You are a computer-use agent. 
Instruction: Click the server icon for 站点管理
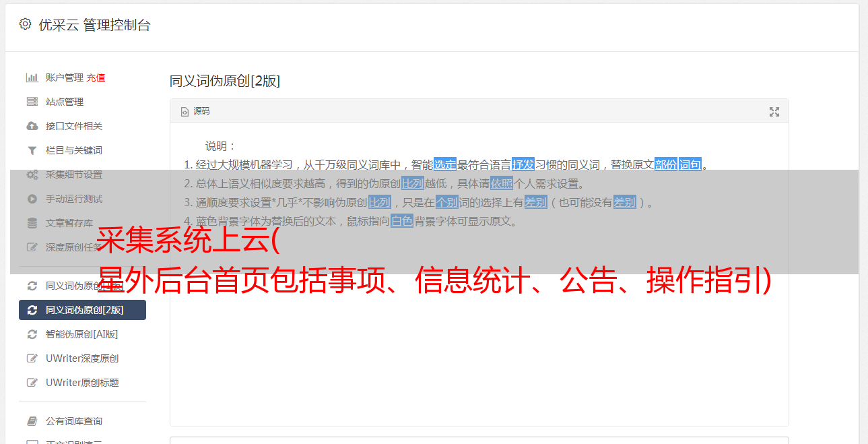(x=32, y=102)
